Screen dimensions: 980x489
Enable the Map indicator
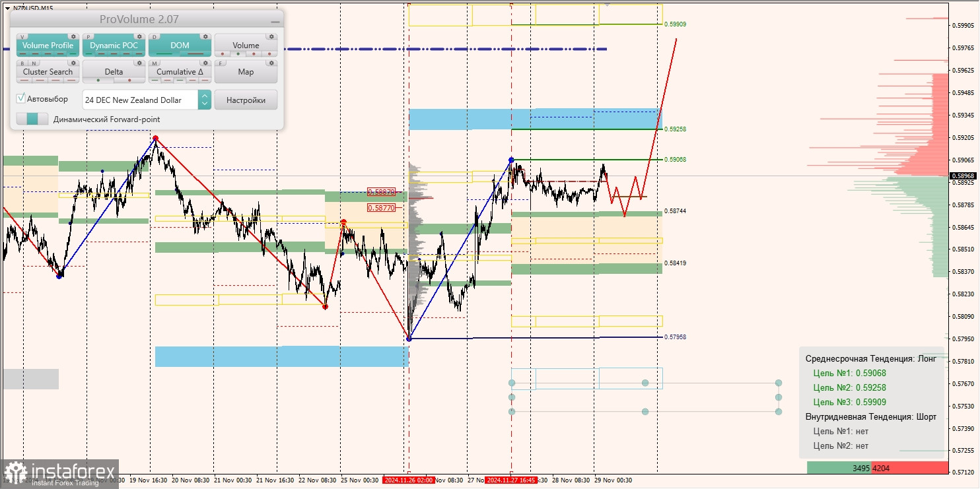click(246, 72)
